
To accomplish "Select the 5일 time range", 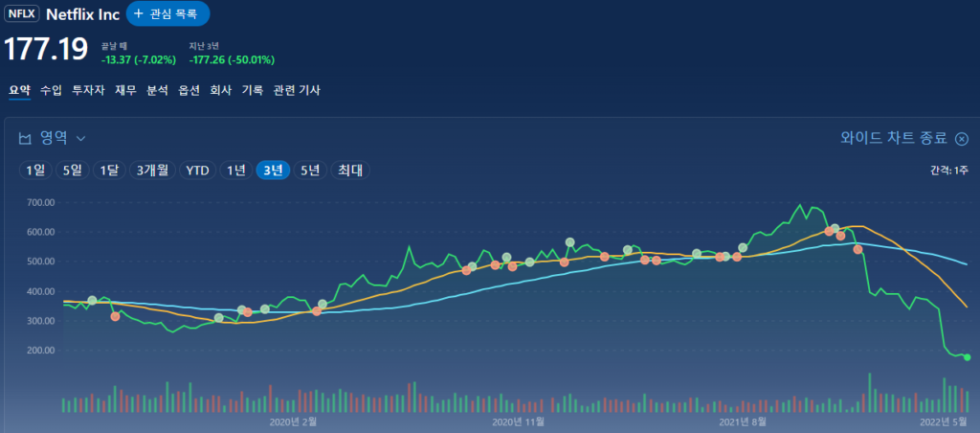I will [73, 171].
